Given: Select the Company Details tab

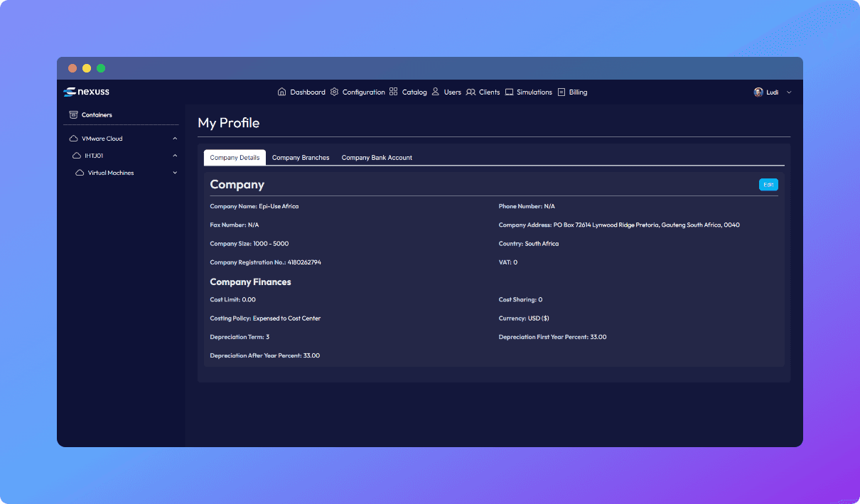Looking at the screenshot, I should coord(235,157).
